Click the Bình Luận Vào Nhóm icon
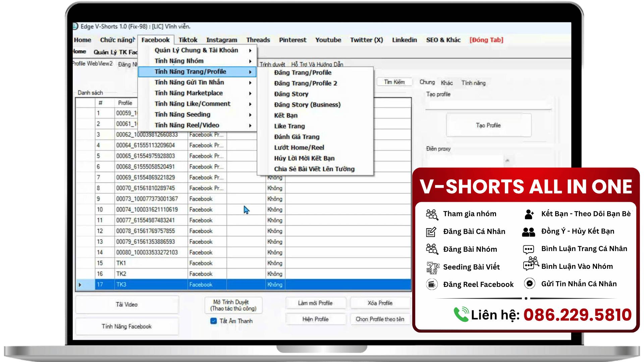Image resolution: width=644 pixels, height=362 pixels. pos(531,263)
